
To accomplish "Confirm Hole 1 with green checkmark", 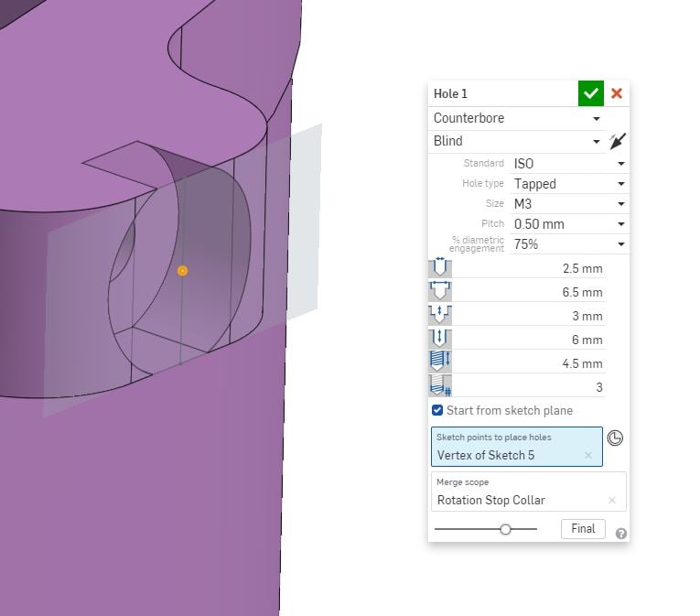I will [590, 93].
